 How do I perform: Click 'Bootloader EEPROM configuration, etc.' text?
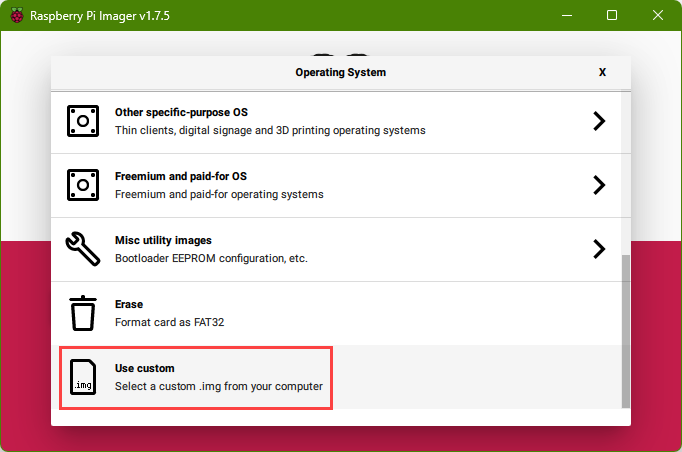pyautogui.click(x=211, y=258)
